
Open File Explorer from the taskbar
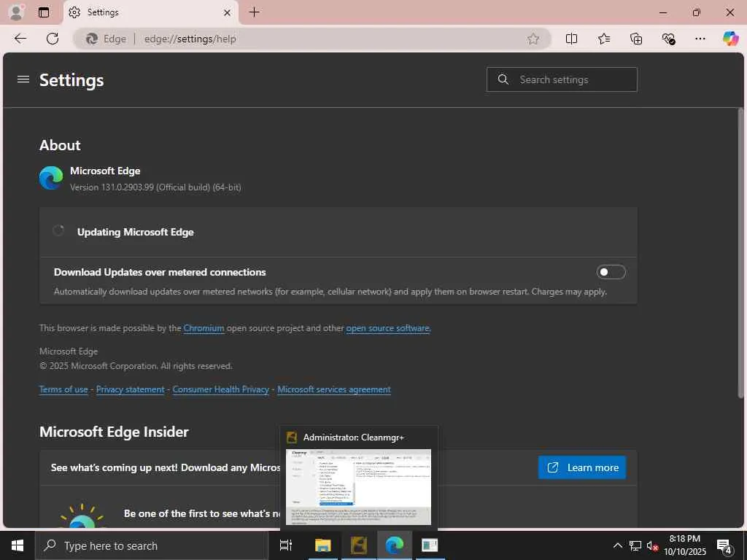[x=322, y=545]
